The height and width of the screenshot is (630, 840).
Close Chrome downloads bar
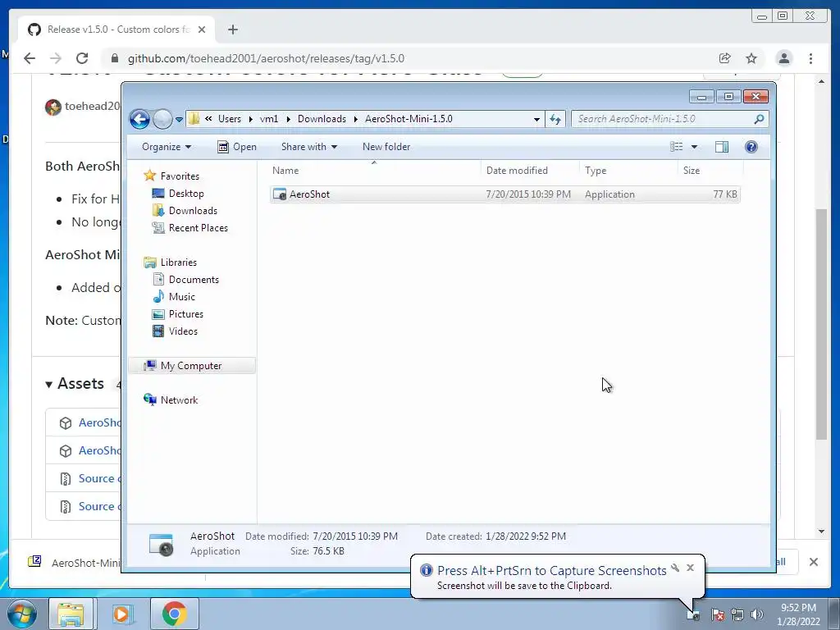pos(813,562)
